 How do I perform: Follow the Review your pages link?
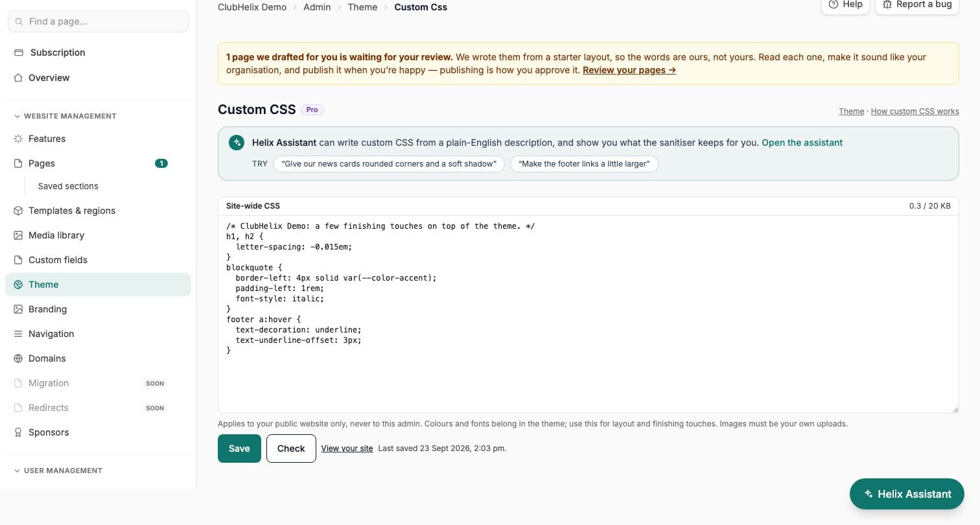click(629, 70)
